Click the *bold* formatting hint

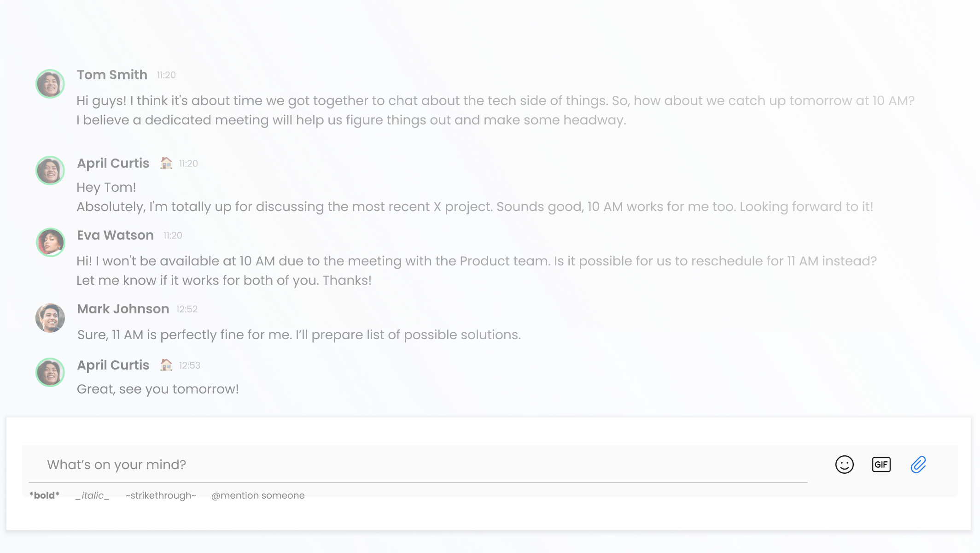[x=44, y=495]
